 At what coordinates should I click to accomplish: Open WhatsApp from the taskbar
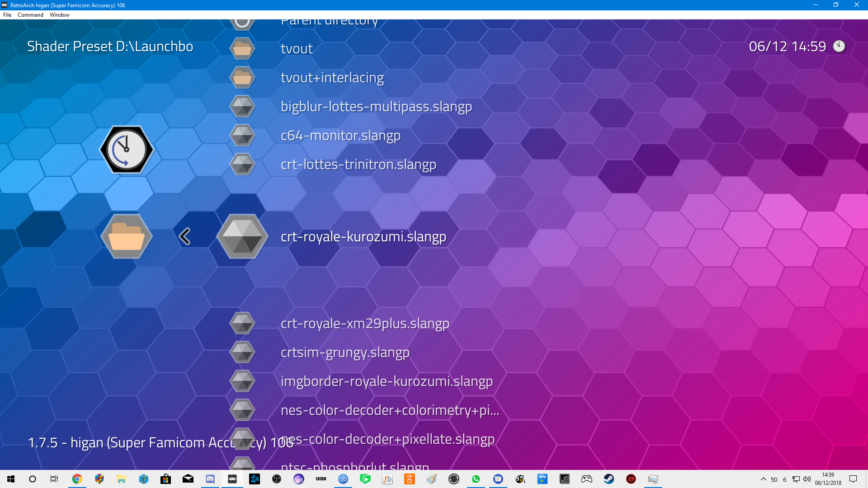click(x=476, y=479)
